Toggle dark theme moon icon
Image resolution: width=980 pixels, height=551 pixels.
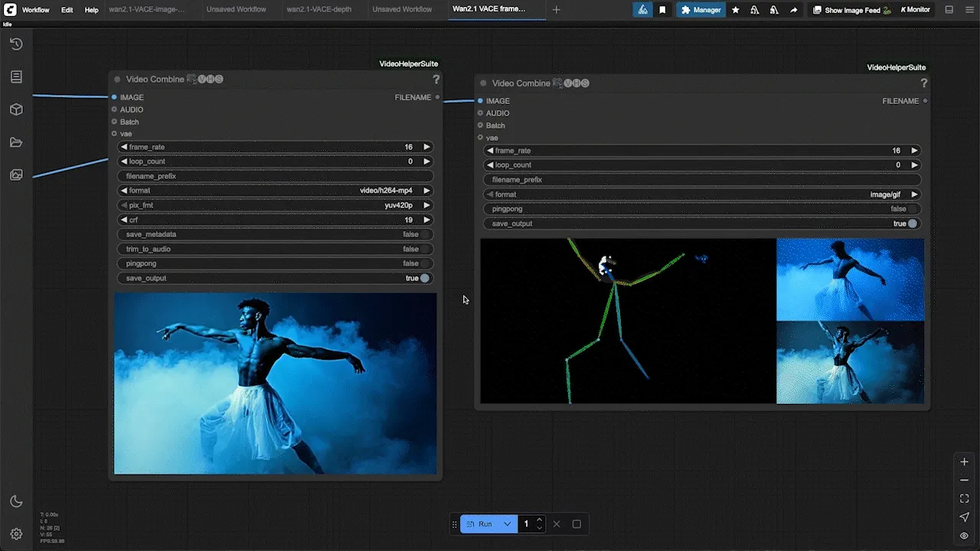16,501
